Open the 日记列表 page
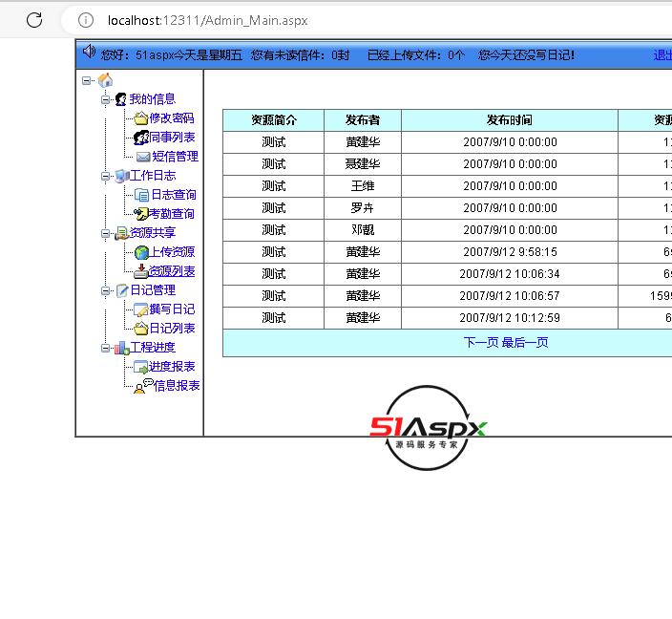672x619 pixels. (172, 329)
